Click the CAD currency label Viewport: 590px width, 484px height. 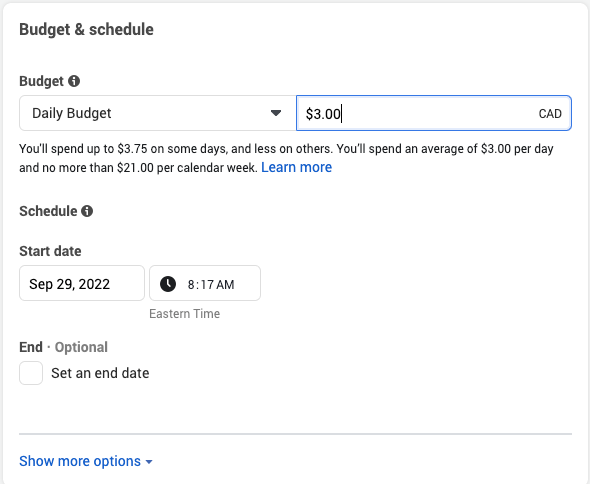pyautogui.click(x=550, y=114)
